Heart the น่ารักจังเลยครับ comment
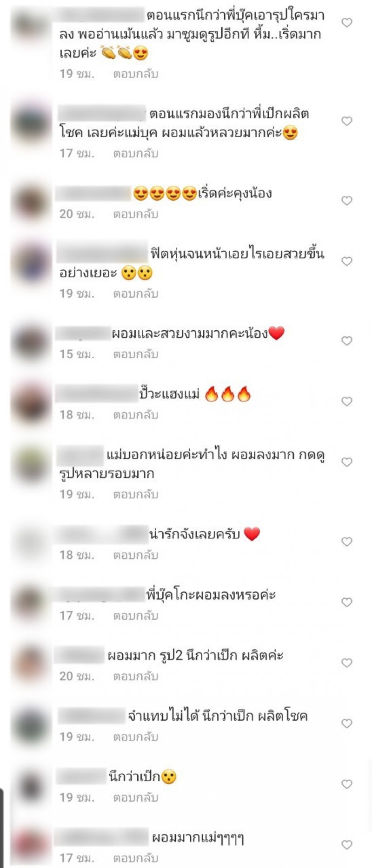The width and height of the screenshot is (372, 868). (x=347, y=542)
